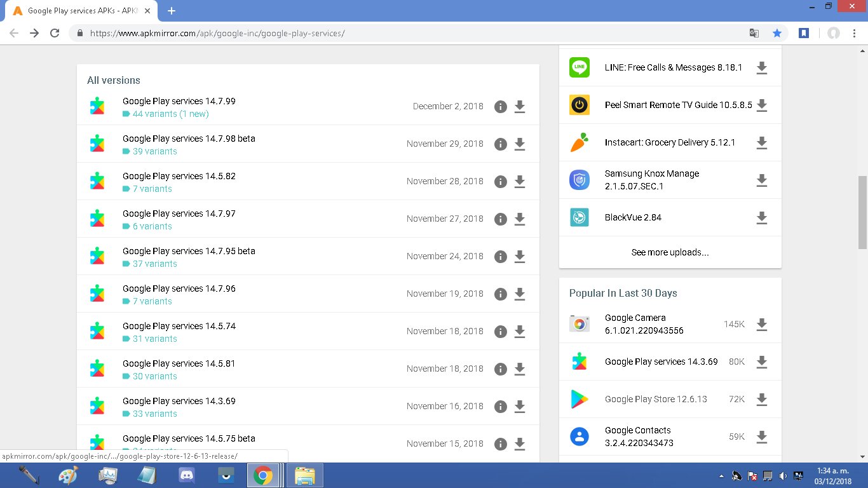The image size is (868, 488).
Task: Download Peel Smart Remote TV Guide
Action: point(761,105)
